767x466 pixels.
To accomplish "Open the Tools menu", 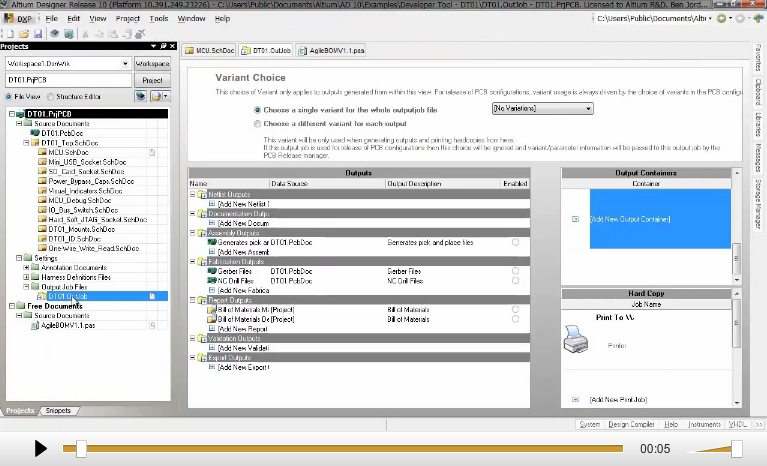I will [x=158, y=19].
